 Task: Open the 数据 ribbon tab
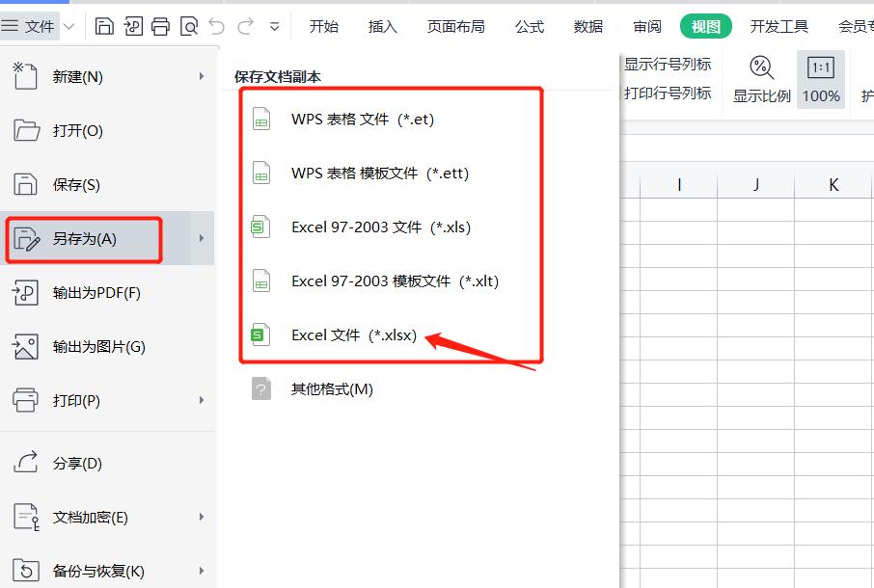587,26
